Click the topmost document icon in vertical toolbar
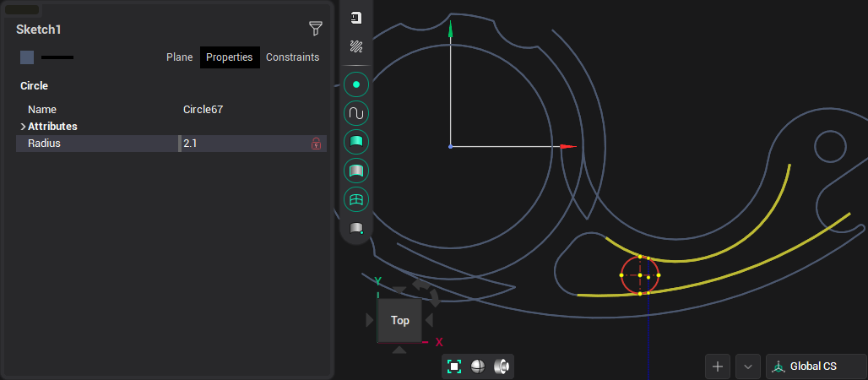868x380 pixels. [x=356, y=18]
